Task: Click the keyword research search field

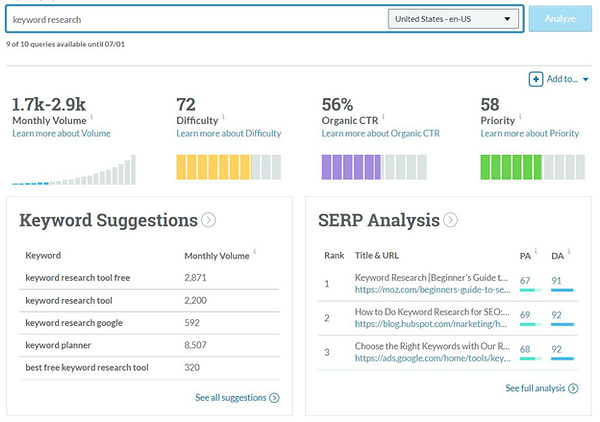Action: (x=195, y=19)
